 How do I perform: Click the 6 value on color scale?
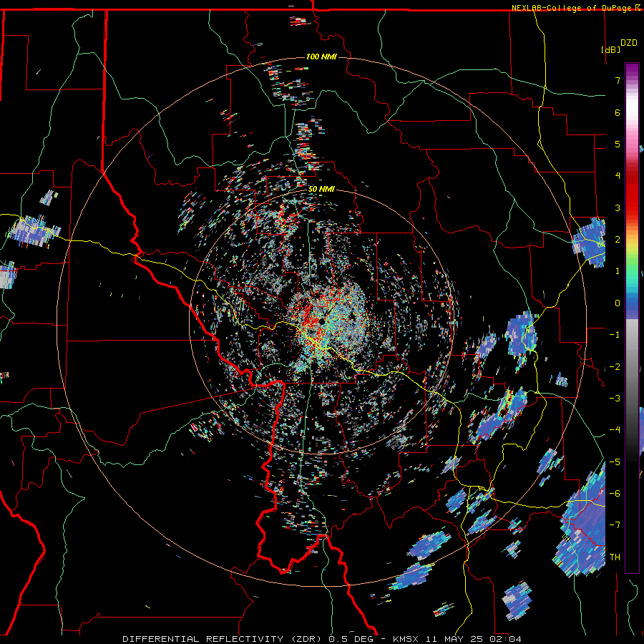tap(618, 112)
